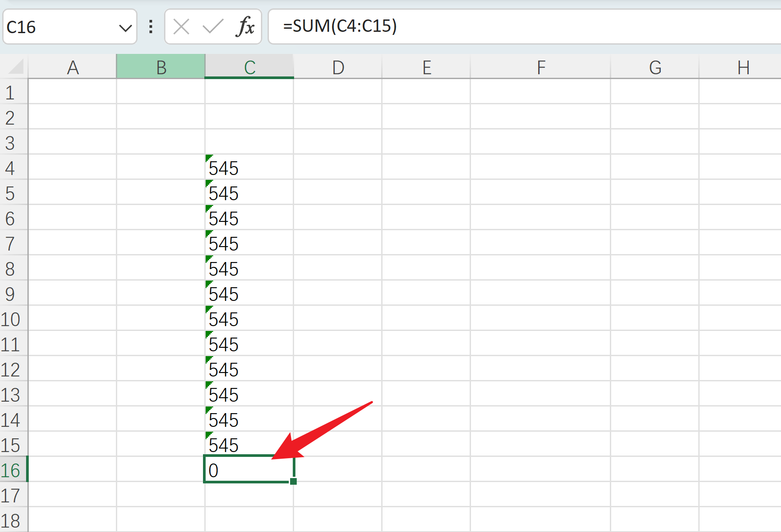Click the fill handle of cell C16
Viewport: 781px width, 532px height.
293,481
